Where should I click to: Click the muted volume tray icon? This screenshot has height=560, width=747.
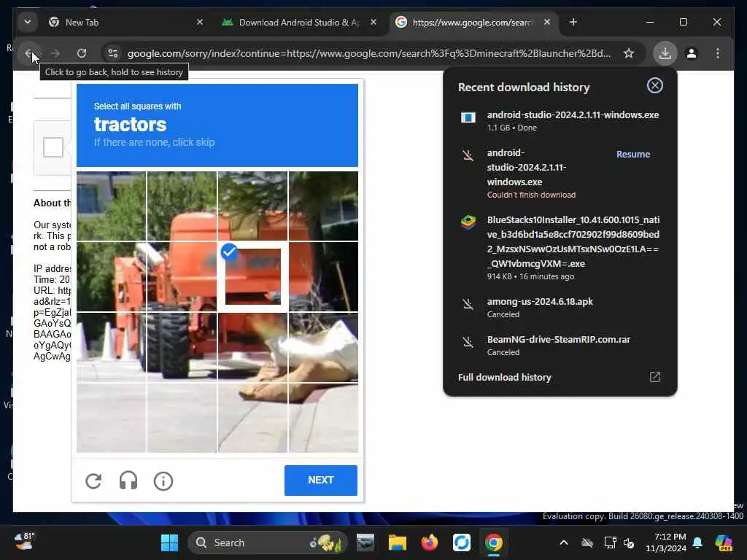click(629, 542)
